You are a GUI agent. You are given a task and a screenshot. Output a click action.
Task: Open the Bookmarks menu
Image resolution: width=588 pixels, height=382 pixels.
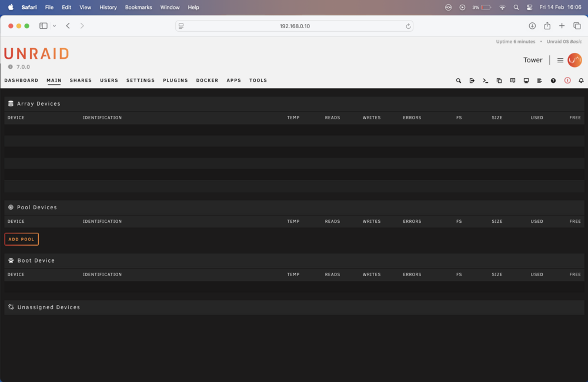(138, 7)
